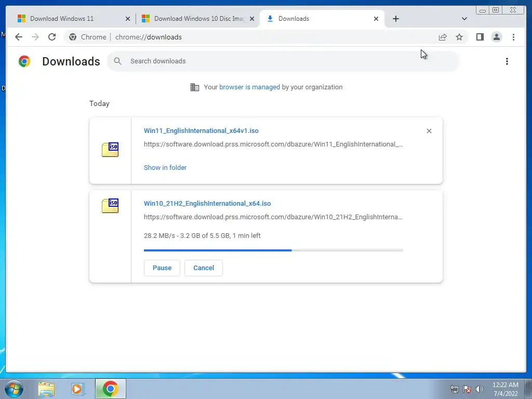The height and width of the screenshot is (399, 532).
Task: Click the Chrome logo beside Downloads heading
Action: 24,61
